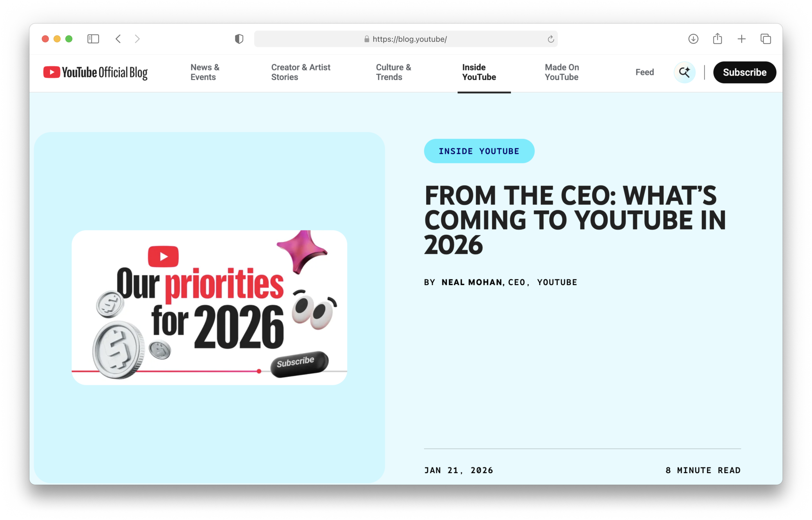Open the privacy shield report icon
Viewport: 812px width, 520px height.
tap(239, 39)
